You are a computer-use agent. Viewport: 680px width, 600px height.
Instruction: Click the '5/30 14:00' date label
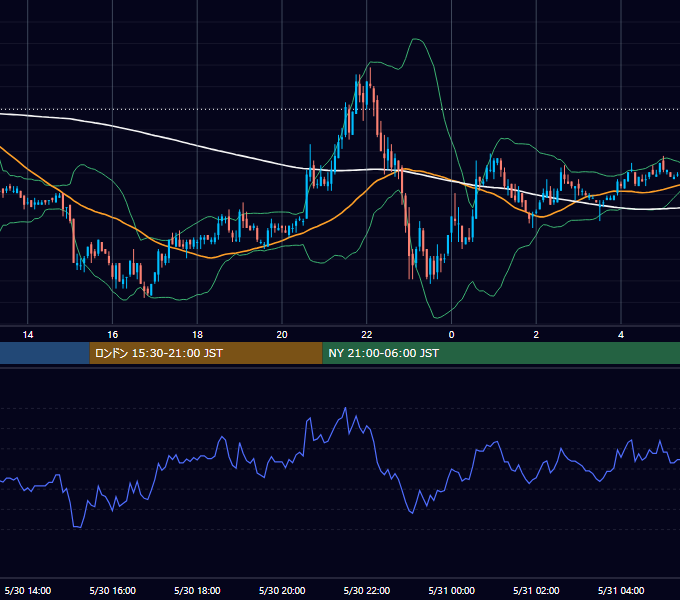[x=28, y=590]
